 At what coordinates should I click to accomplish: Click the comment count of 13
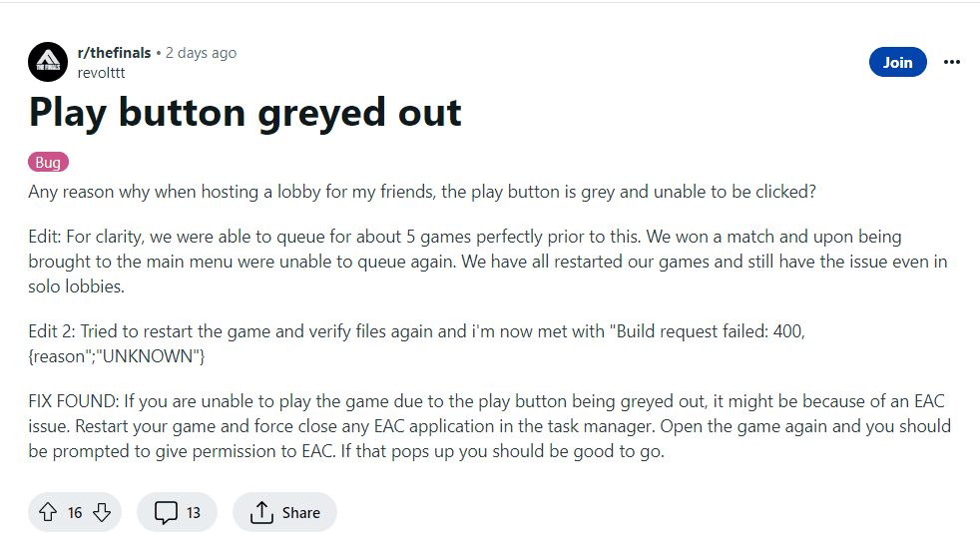pos(194,512)
